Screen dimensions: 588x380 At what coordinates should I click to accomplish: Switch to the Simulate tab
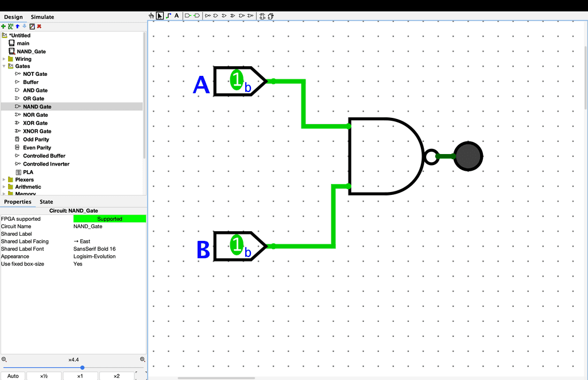[x=42, y=17]
